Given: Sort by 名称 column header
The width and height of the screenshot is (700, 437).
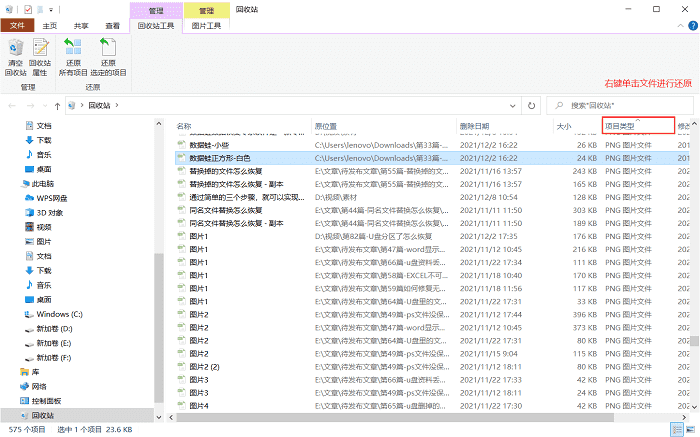Looking at the screenshot, I should point(183,126).
